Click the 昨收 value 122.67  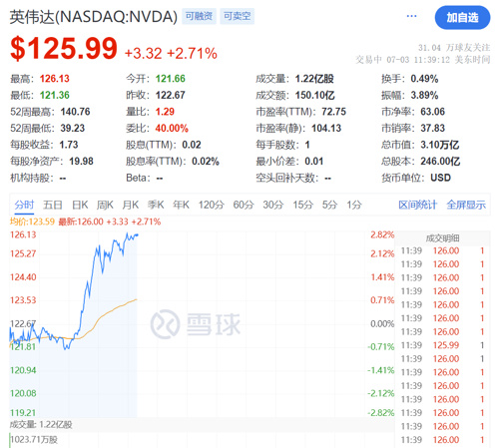171,95
